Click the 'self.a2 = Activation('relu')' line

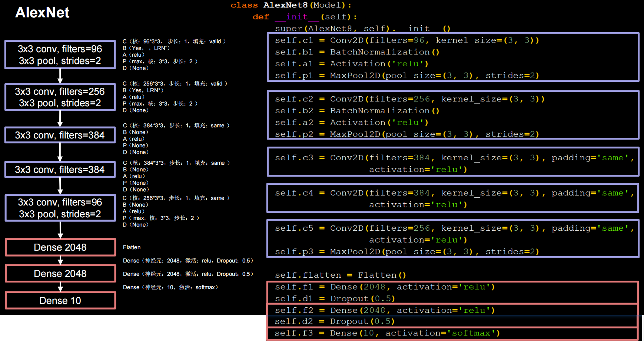click(352, 123)
